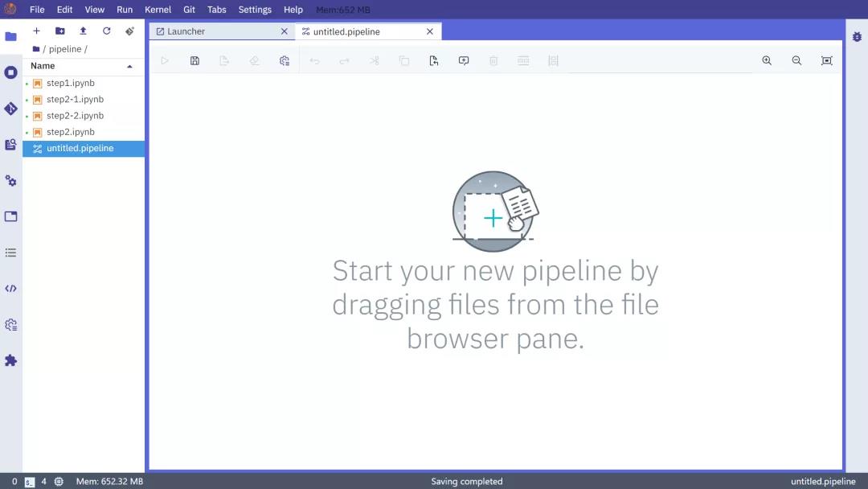Zoom out on the pipeline canvas
This screenshot has height=489, width=868.
(x=796, y=61)
